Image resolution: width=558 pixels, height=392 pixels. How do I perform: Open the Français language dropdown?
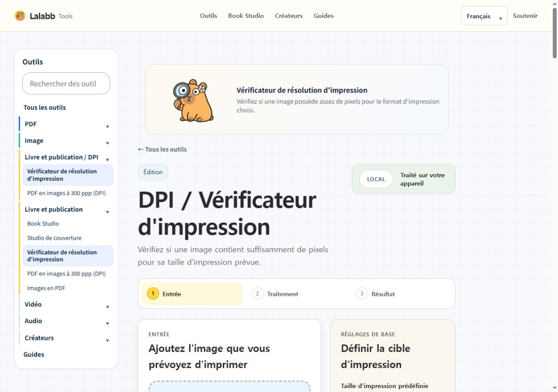(484, 16)
